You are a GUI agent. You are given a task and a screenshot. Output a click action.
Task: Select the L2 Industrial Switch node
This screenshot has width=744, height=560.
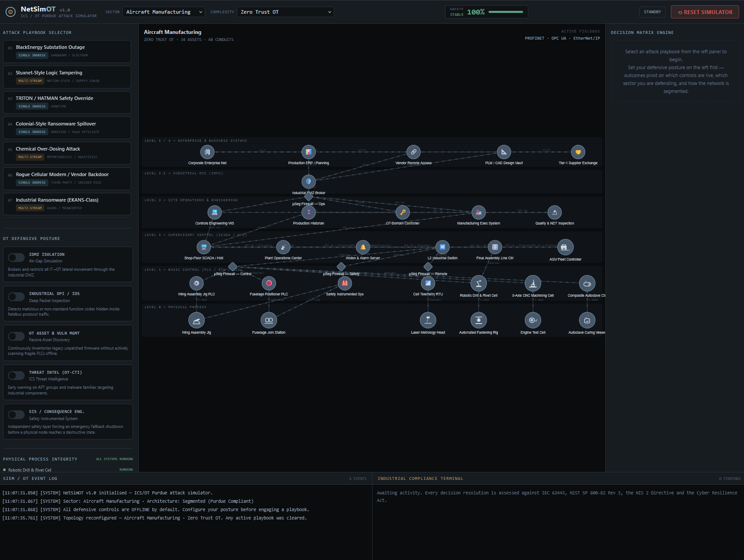[442, 247]
